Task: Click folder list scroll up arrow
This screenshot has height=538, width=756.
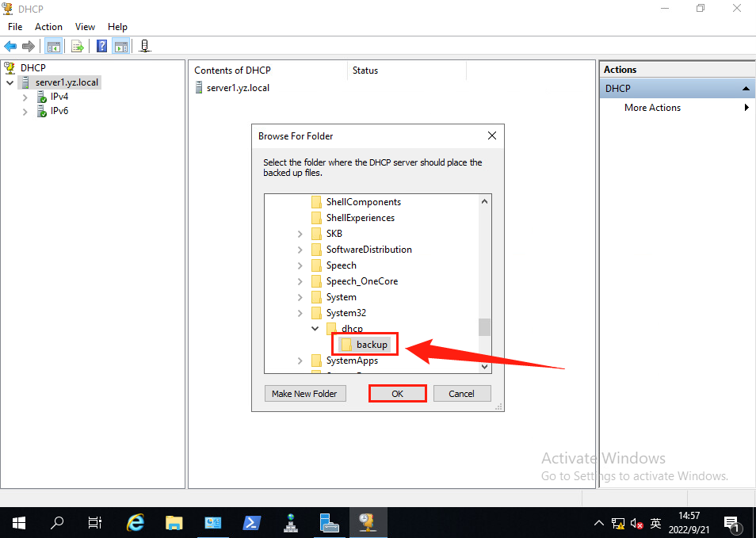Action: (484, 201)
